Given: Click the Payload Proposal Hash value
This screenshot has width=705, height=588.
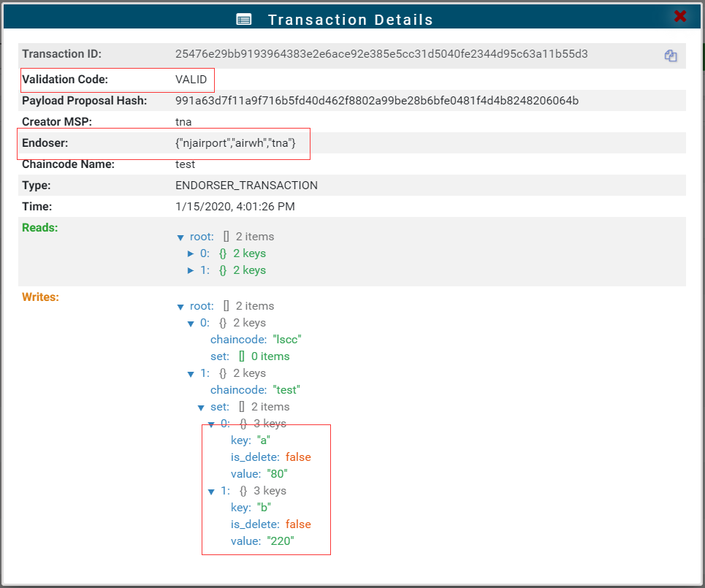Looking at the screenshot, I should [377, 101].
